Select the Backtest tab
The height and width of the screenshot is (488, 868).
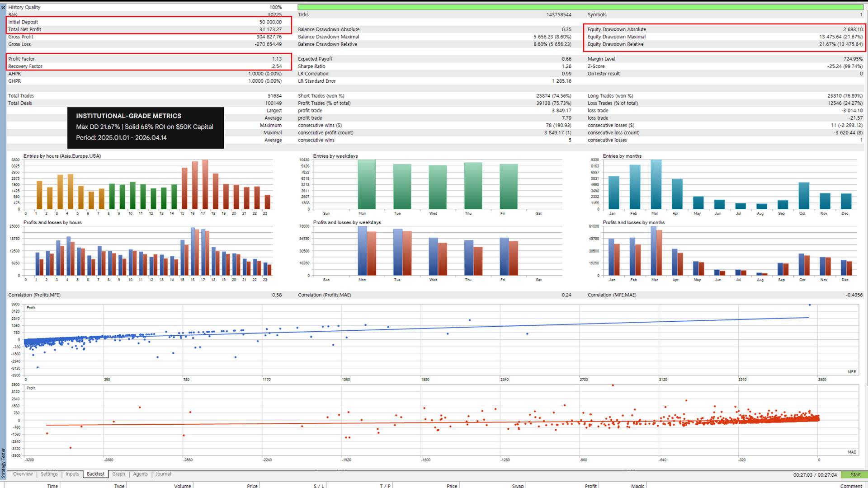(95, 474)
